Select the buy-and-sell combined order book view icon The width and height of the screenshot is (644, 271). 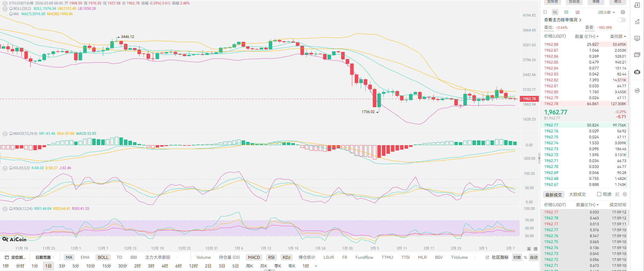click(555, 12)
